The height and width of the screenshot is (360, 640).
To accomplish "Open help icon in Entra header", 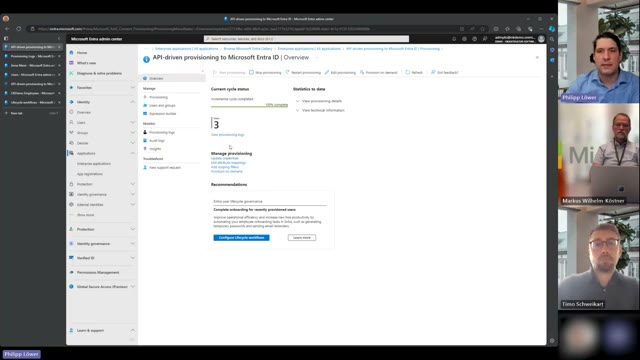I will coord(474,39).
